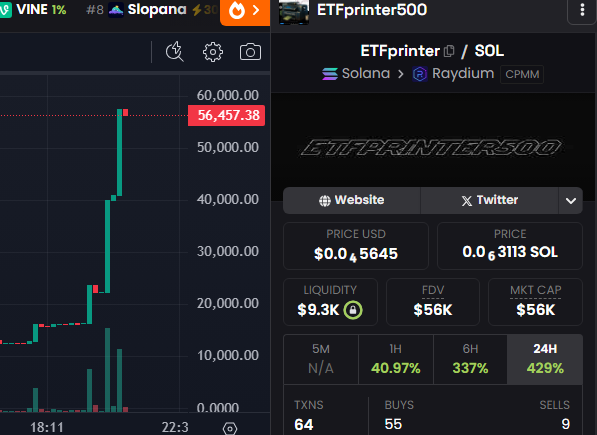Image resolution: width=597 pixels, height=435 pixels.
Task: Open the quick search lightning magnifier icon
Action: pyautogui.click(x=175, y=52)
